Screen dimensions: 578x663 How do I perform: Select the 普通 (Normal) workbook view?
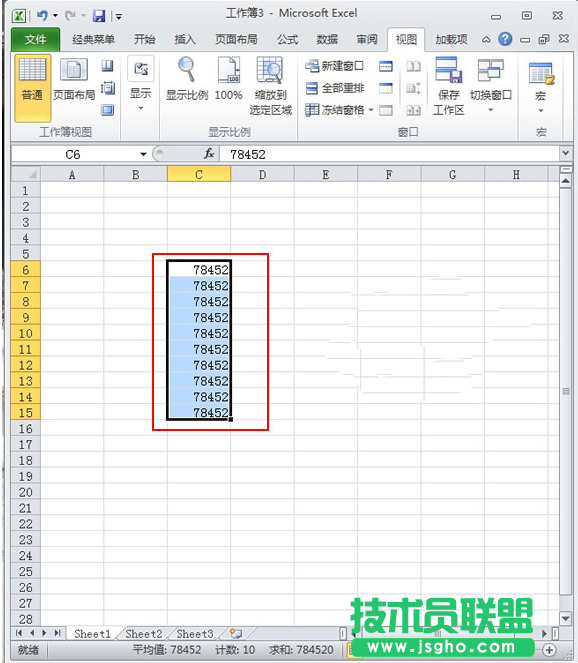coord(33,88)
